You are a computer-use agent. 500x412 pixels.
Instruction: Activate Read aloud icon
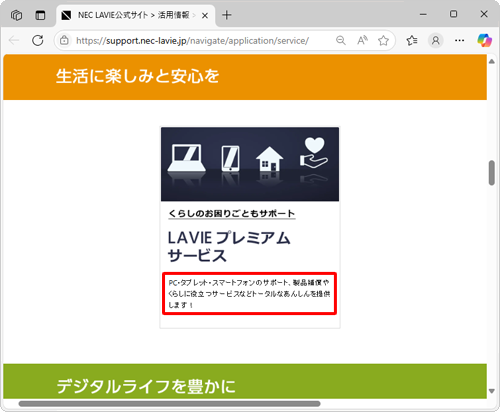(x=362, y=41)
